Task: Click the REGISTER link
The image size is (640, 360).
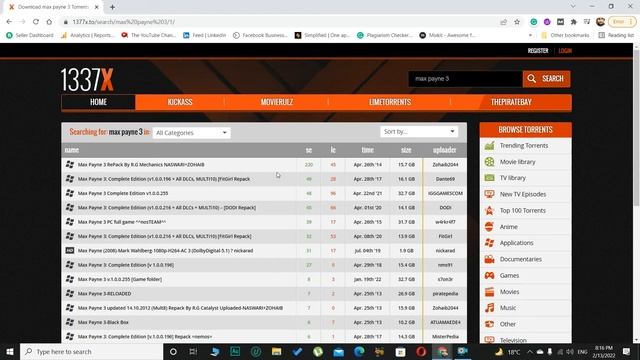Action: 538,51
